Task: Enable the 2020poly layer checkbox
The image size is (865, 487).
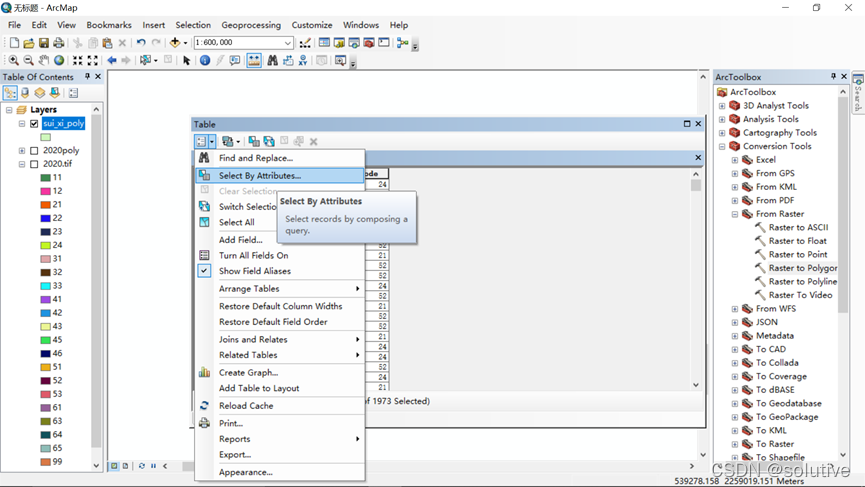Action: [x=34, y=151]
